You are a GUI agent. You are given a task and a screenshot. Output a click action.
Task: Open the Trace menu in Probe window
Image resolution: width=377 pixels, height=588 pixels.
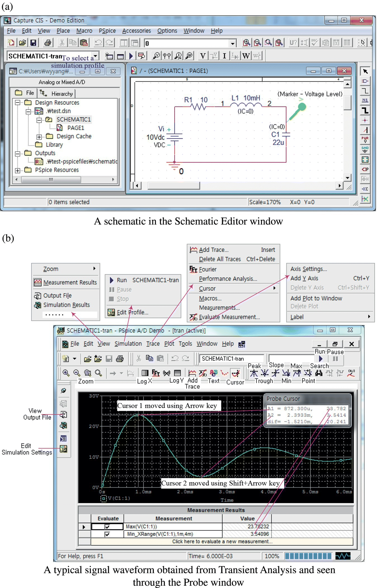pyautogui.click(x=153, y=344)
